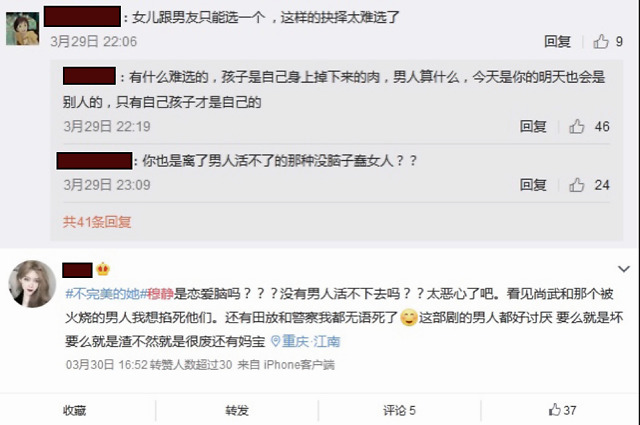Image resolution: width=640 pixels, height=425 pixels.
Task: Open the 重庆·江南 location link
Action: tap(311, 341)
